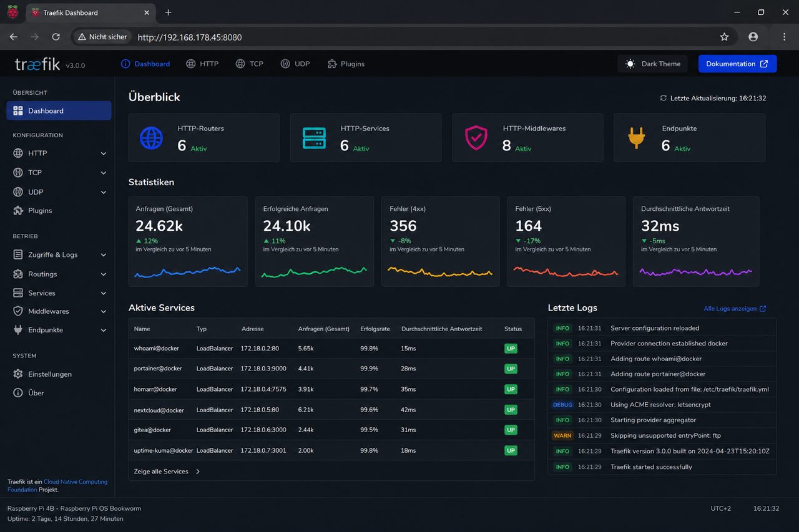Click the sidebar TCP globe icon
Screen dimensions: 799x532
pos(17,172)
